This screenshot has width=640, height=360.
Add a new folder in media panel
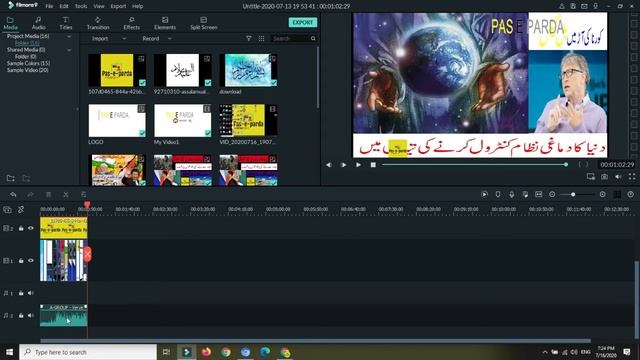coord(11,178)
